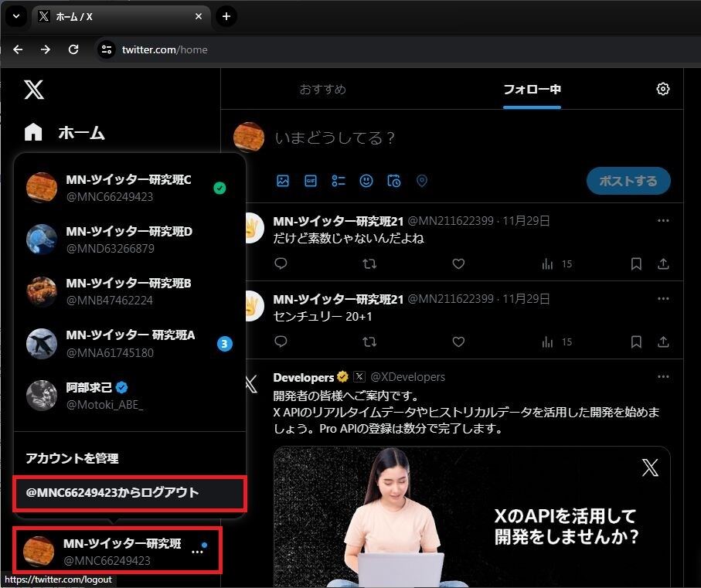Add an image via the media icon
Screen dimensions: 701x588
pos(283,181)
